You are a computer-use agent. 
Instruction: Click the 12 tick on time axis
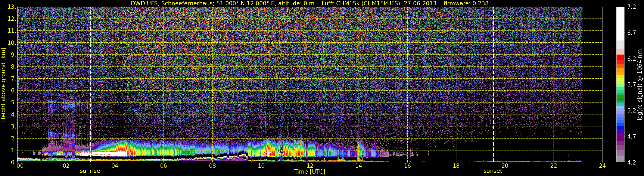coord(310,166)
